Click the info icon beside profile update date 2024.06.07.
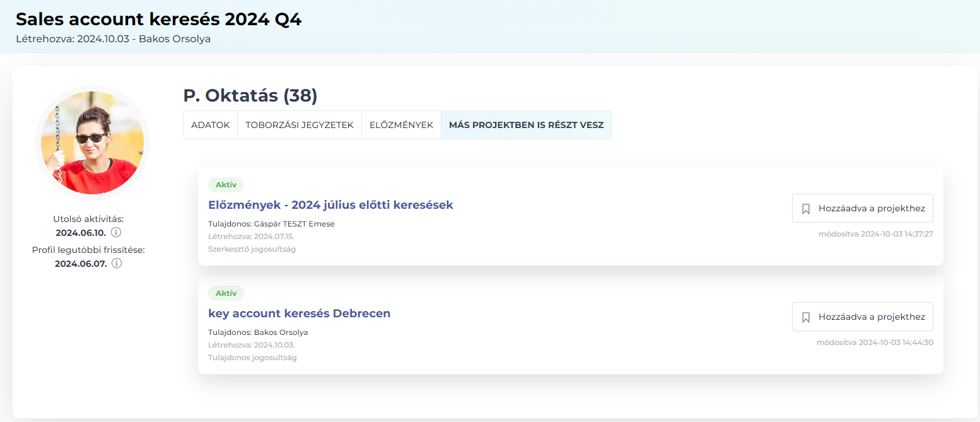Screen dimensions: 980x422 coord(116,263)
